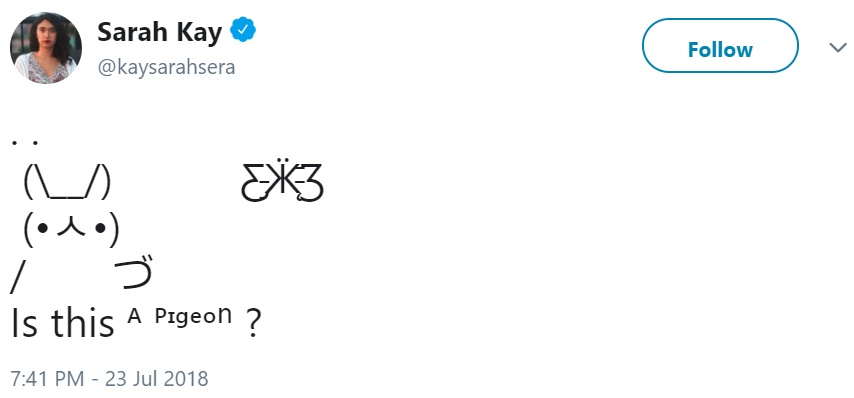This screenshot has height=398, width=854.
Task: Expand the tweet options chevron menu
Action: click(838, 47)
